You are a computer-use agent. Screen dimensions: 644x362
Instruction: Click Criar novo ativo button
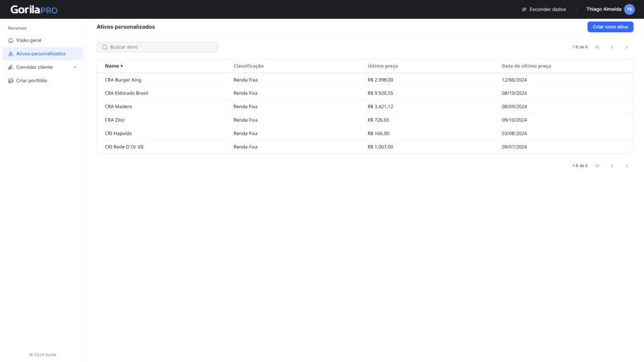[x=610, y=26]
